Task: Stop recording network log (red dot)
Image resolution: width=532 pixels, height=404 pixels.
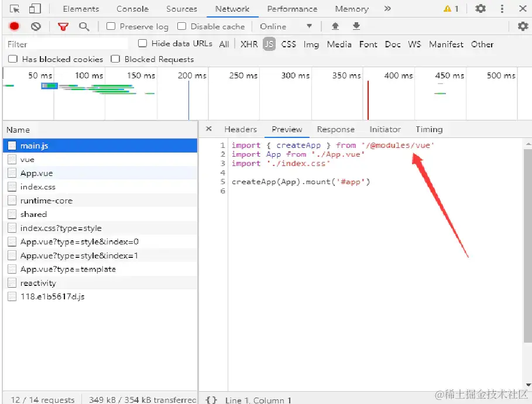Action: [x=14, y=26]
